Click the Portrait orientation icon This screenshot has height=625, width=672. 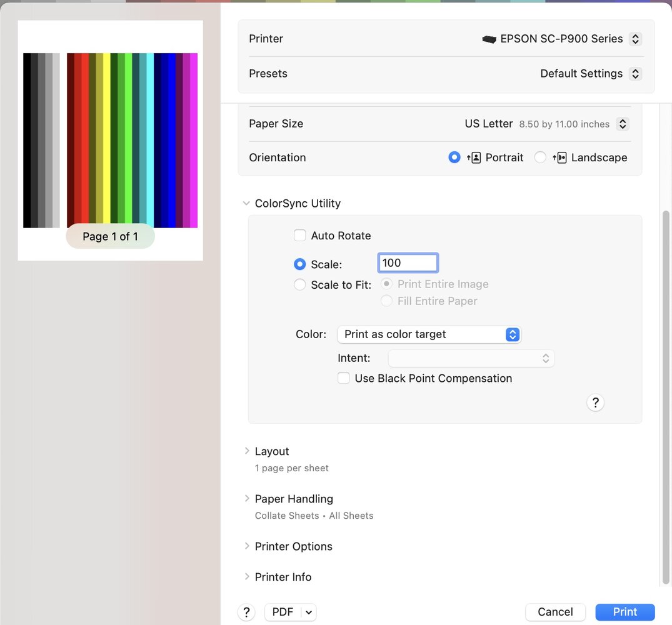point(473,157)
